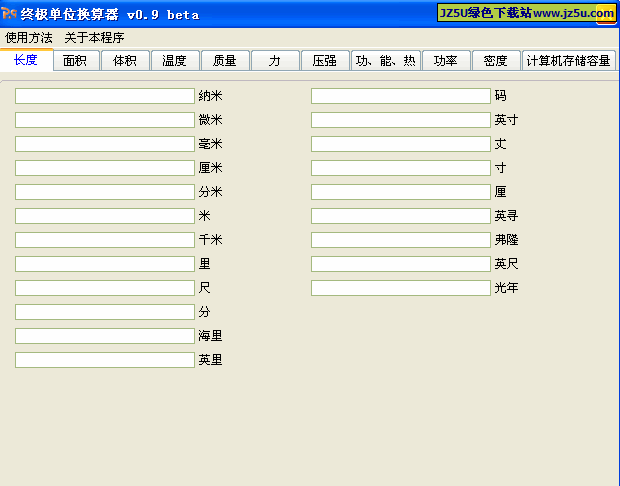This screenshot has height=486, width=620.
Task: Click the 英尺 input field
Action: 401,264
